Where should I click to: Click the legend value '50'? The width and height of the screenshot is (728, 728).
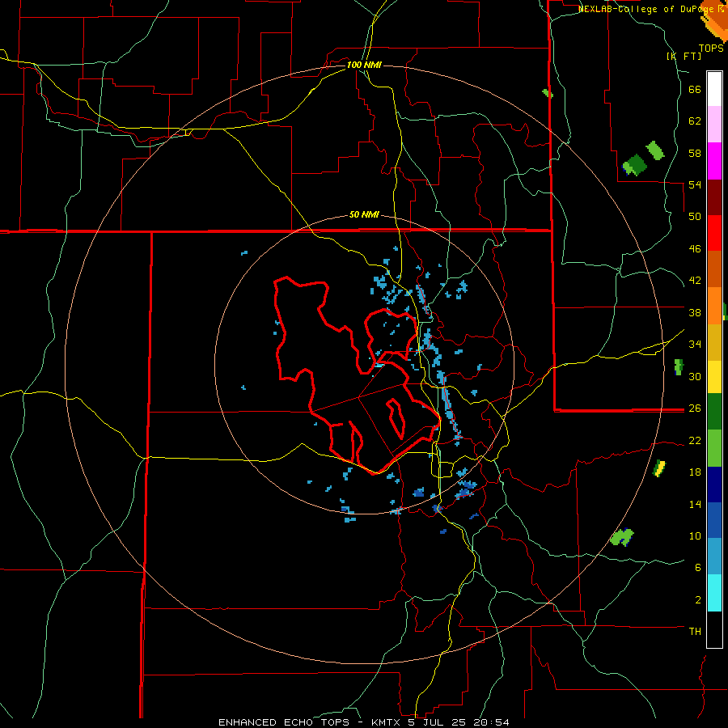tap(695, 217)
